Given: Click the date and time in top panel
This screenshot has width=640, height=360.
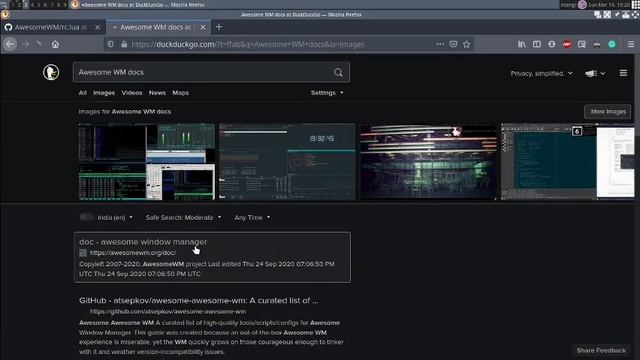Looking at the screenshot, I should click(x=609, y=4).
